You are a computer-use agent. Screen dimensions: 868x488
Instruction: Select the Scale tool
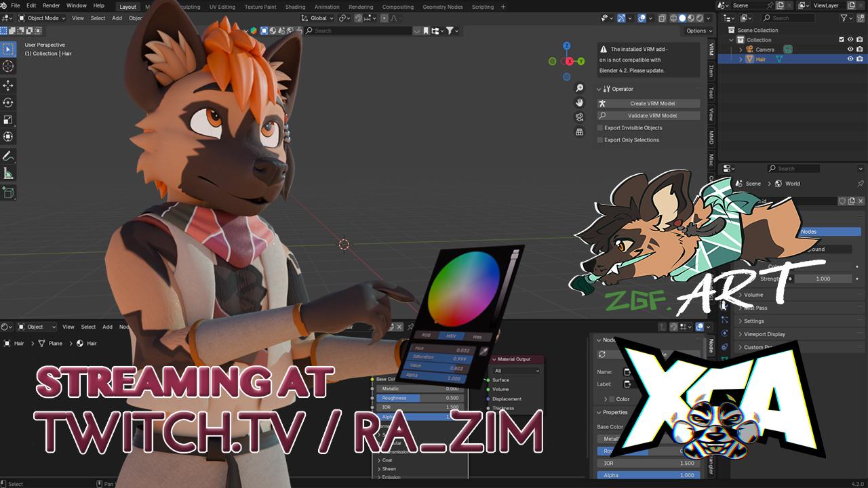[x=8, y=119]
